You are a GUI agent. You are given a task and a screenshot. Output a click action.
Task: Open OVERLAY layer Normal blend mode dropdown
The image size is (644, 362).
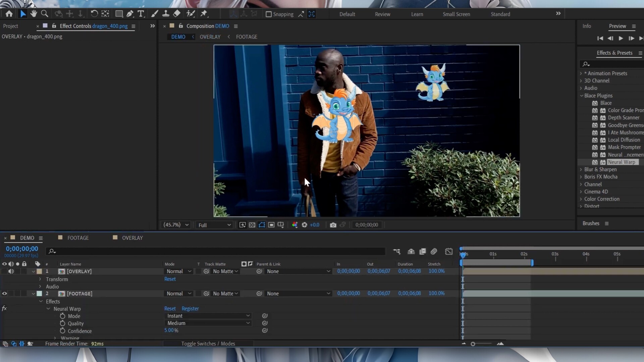click(x=179, y=271)
